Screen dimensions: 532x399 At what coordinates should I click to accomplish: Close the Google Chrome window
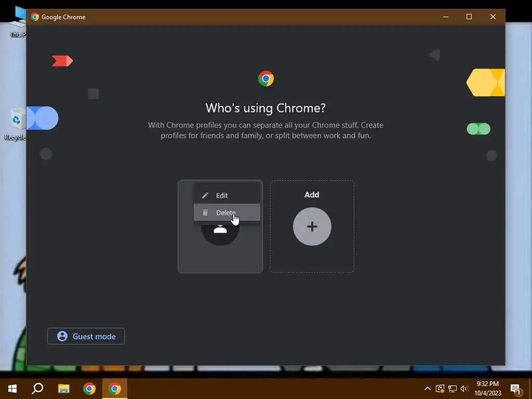coord(493,17)
